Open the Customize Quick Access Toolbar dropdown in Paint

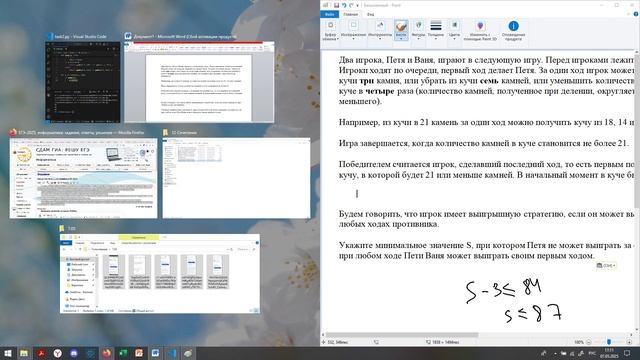pos(358,5)
